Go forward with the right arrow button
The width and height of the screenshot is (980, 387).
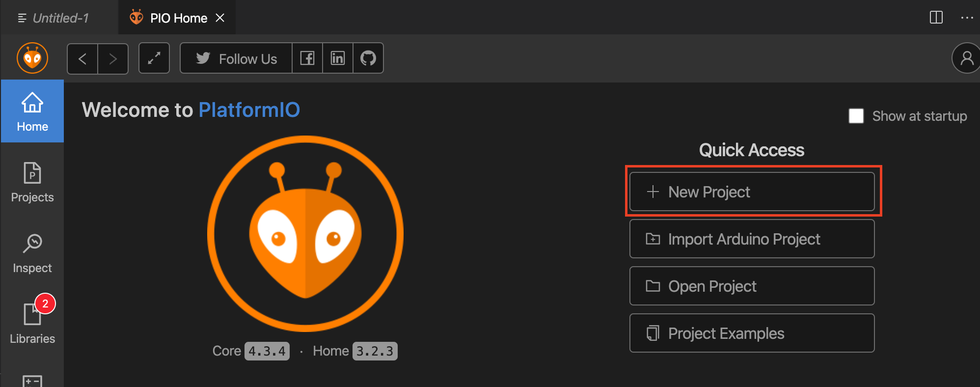[x=113, y=58]
